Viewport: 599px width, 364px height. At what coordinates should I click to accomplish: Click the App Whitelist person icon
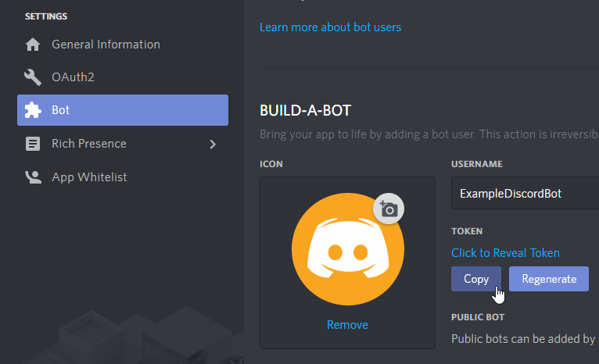[33, 177]
